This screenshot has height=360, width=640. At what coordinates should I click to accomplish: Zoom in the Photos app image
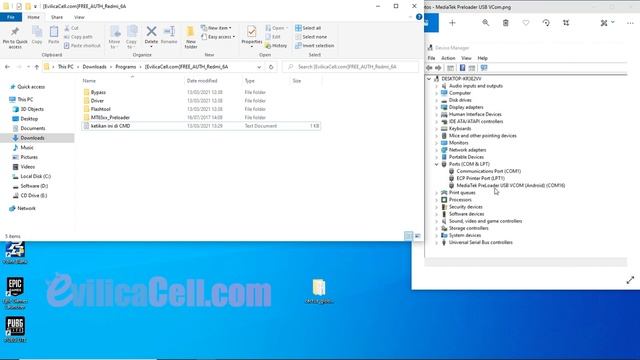485,23
